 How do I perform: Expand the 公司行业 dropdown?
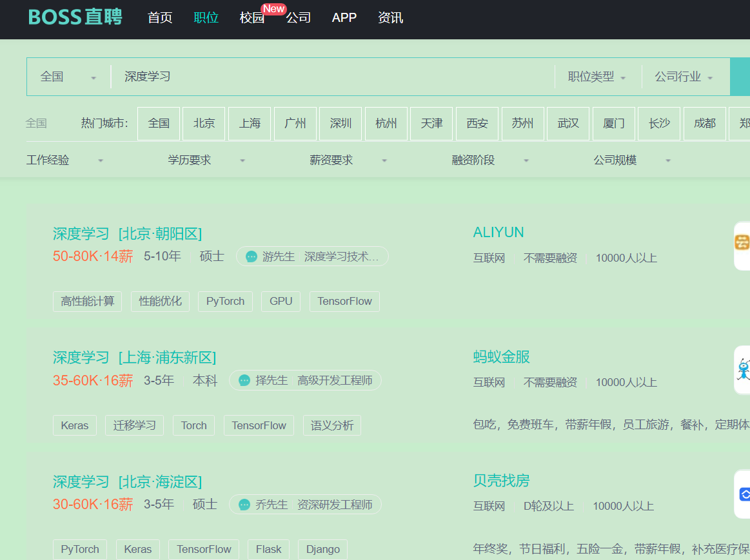click(x=684, y=77)
